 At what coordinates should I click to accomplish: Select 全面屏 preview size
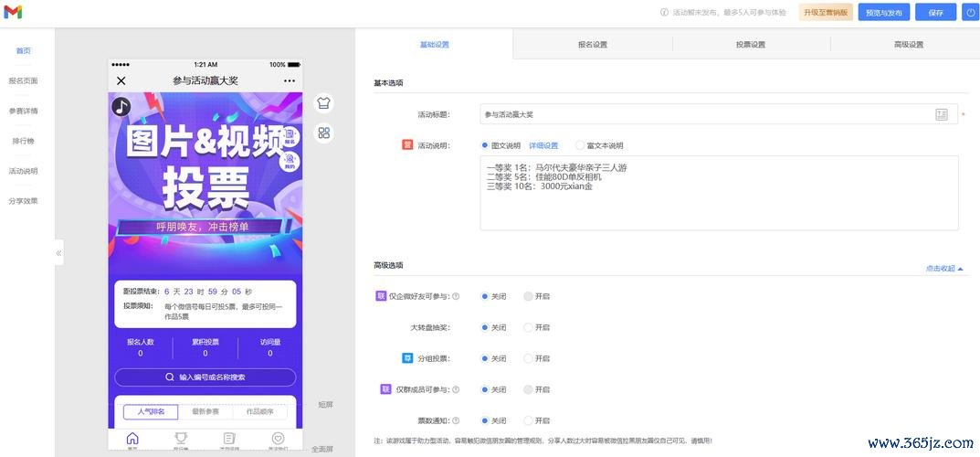(321, 449)
